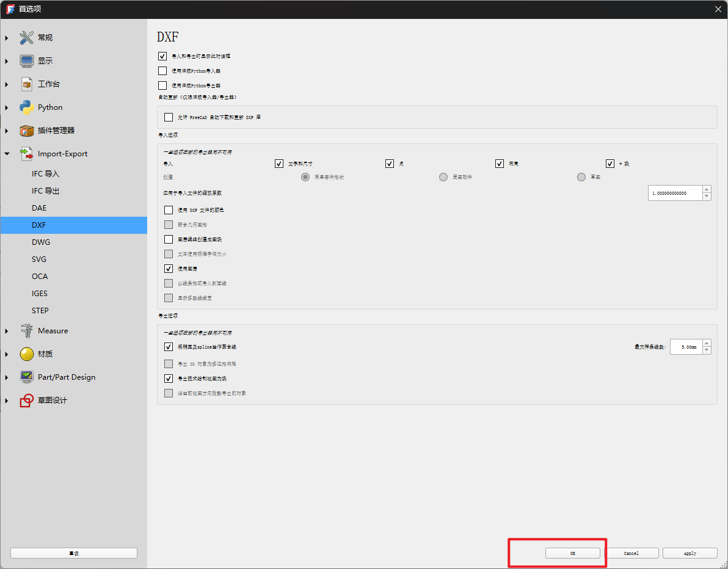Open the 工作台 workbench box icon
This screenshot has width=728, height=569.
coord(26,84)
